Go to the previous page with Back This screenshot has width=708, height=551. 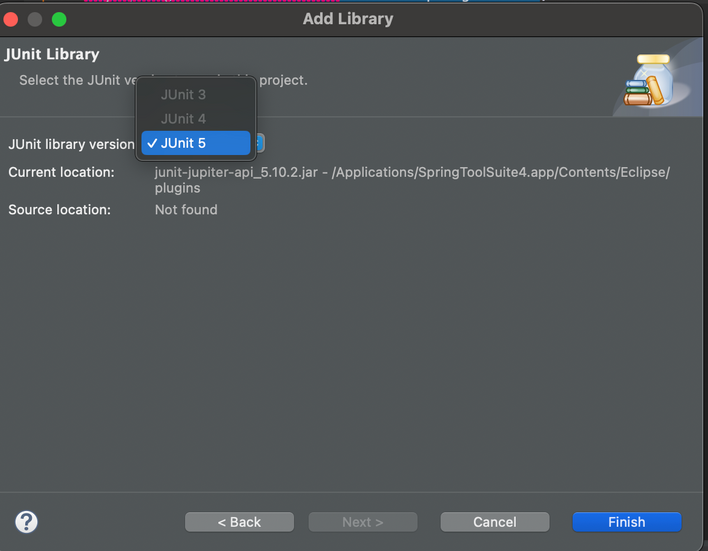point(239,522)
